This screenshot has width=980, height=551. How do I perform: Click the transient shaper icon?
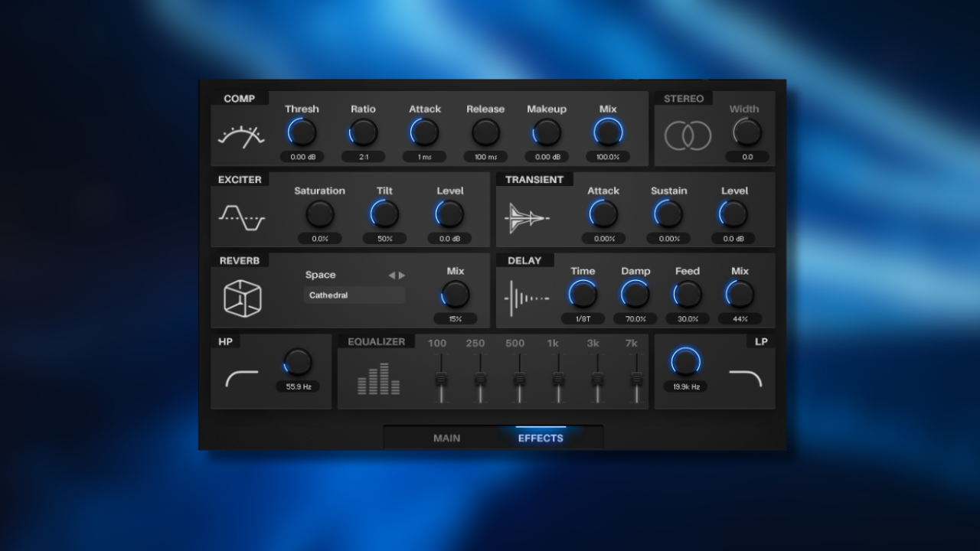click(x=527, y=218)
